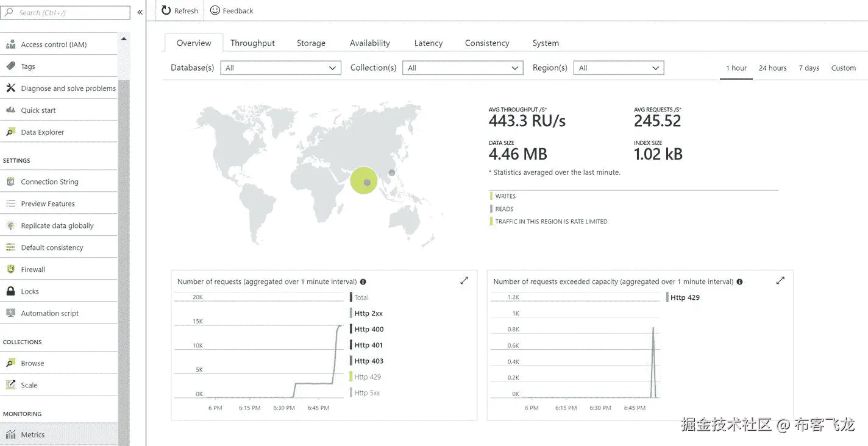Screen dimensions: 868x446
Task: Click the Refresh icon in toolbar
Action: click(166, 10)
